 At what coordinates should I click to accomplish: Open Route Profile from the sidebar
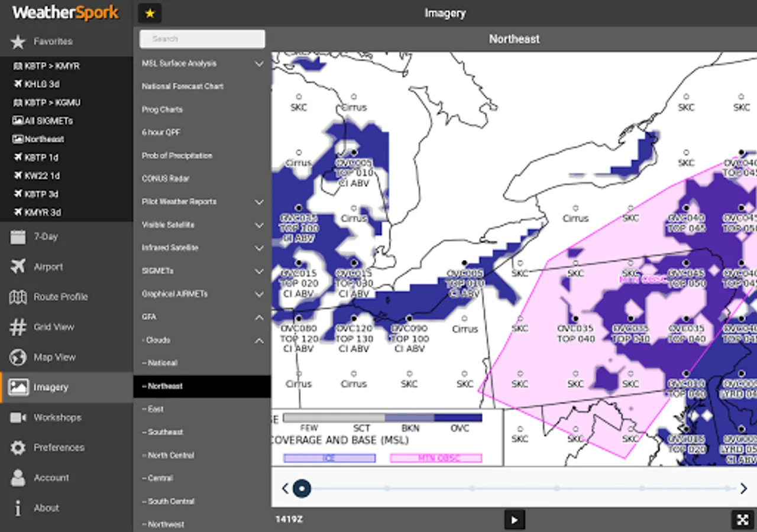coord(60,297)
